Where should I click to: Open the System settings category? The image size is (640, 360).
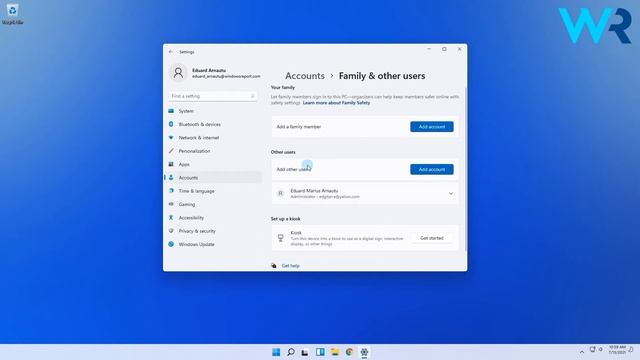point(186,111)
